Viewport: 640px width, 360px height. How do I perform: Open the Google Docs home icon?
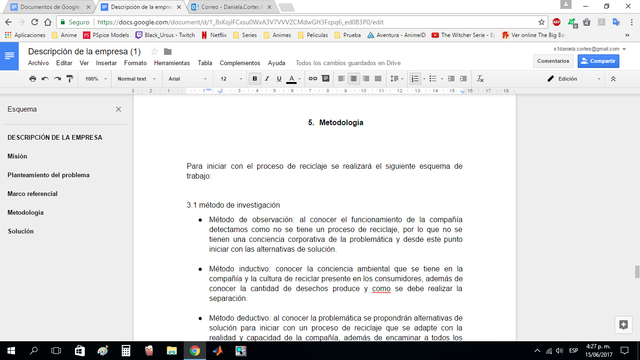(x=9, y=56)
